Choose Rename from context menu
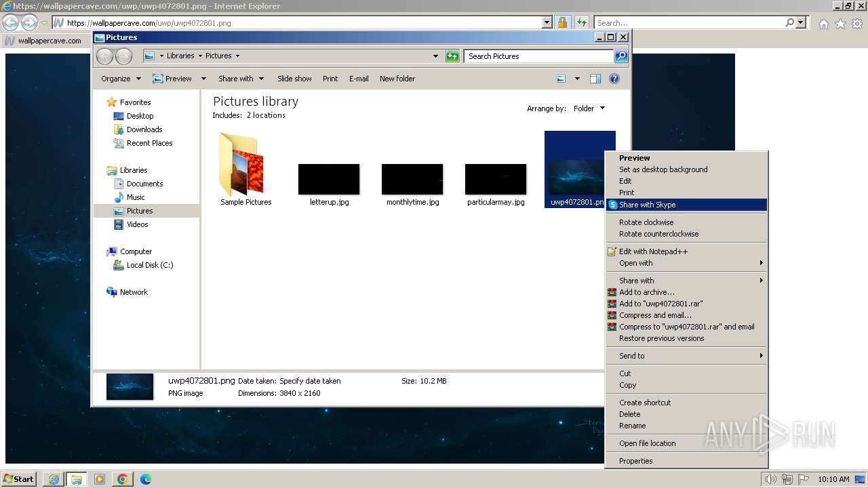This screenshot has width=868, height=488. [x=686, y=426]
